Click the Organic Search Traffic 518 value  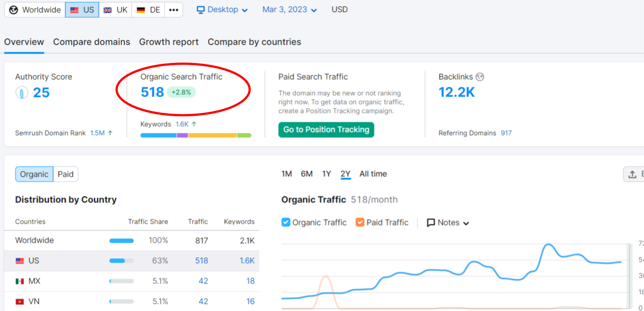(152, 92)
